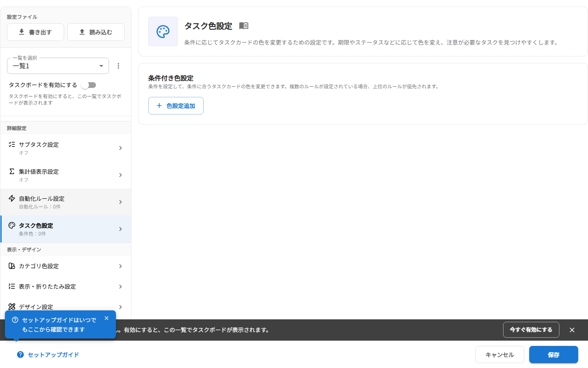The image size is (588, 368).
Task: Open デザイン設定 menu item
Action: (66, 307)
